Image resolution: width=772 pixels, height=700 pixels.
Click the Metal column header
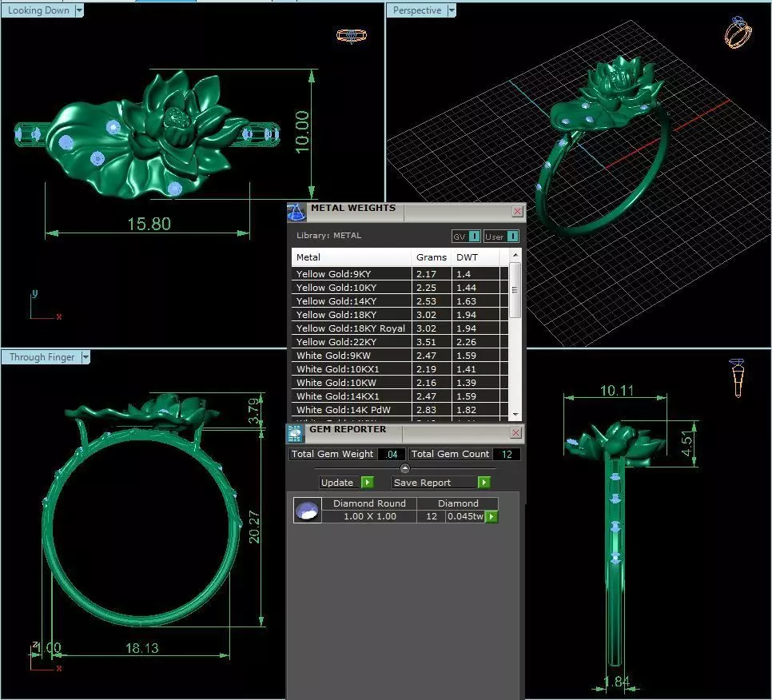coord(351,257)
